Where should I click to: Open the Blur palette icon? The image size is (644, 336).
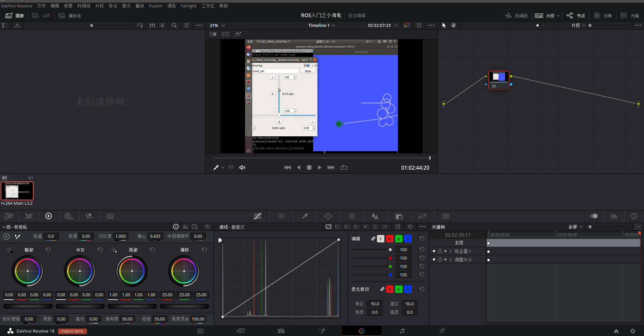375,216
